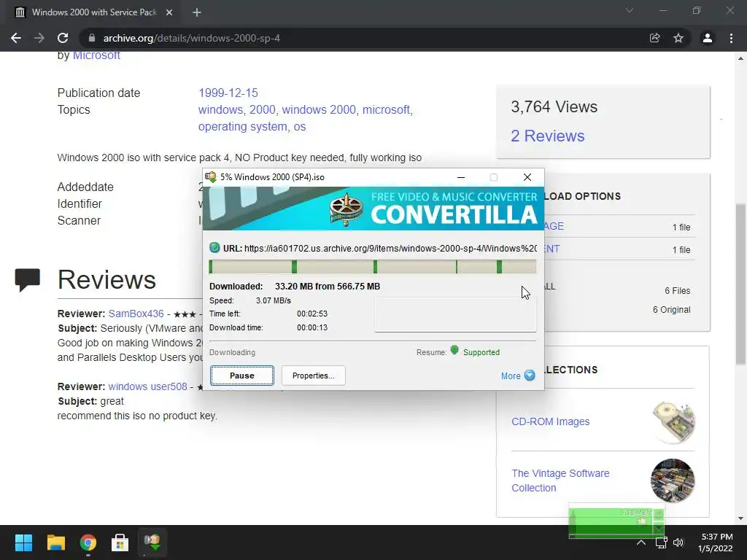Bookmark this page with star icon
The height and width of the screenshot is (560, 747).
678,38
